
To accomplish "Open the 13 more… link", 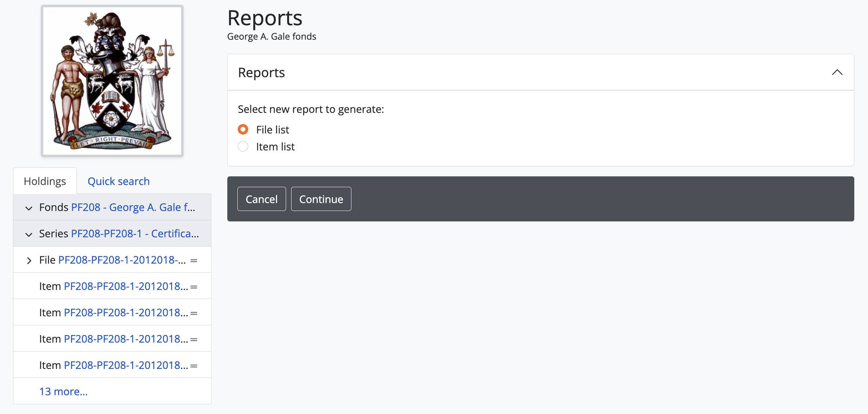I will [63, 391].
